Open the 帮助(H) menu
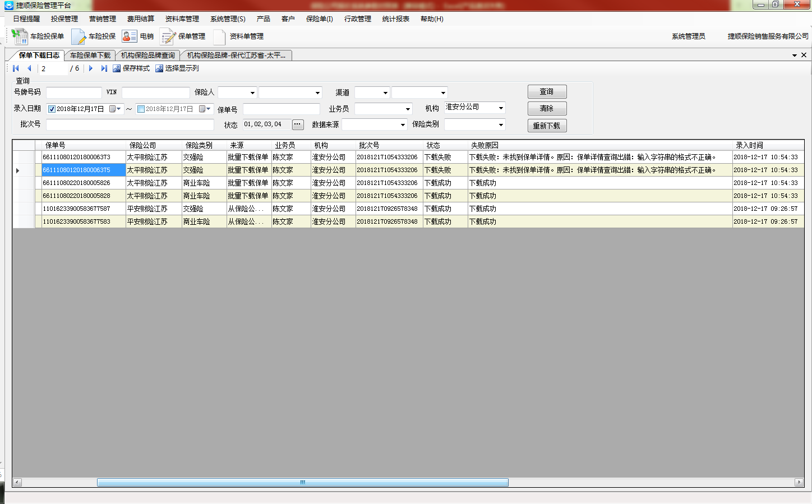The image size is (812, 504). click(x=432, y=19)
